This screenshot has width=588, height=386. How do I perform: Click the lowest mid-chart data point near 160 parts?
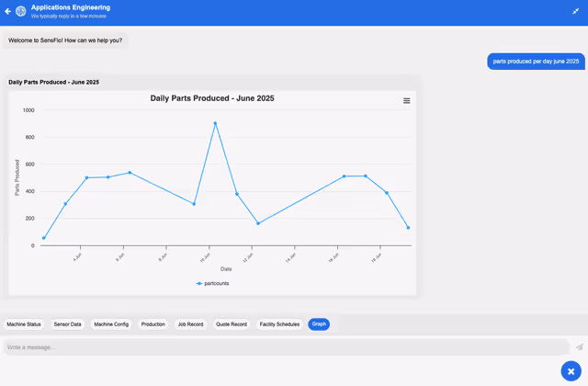[x=258, y=223]
